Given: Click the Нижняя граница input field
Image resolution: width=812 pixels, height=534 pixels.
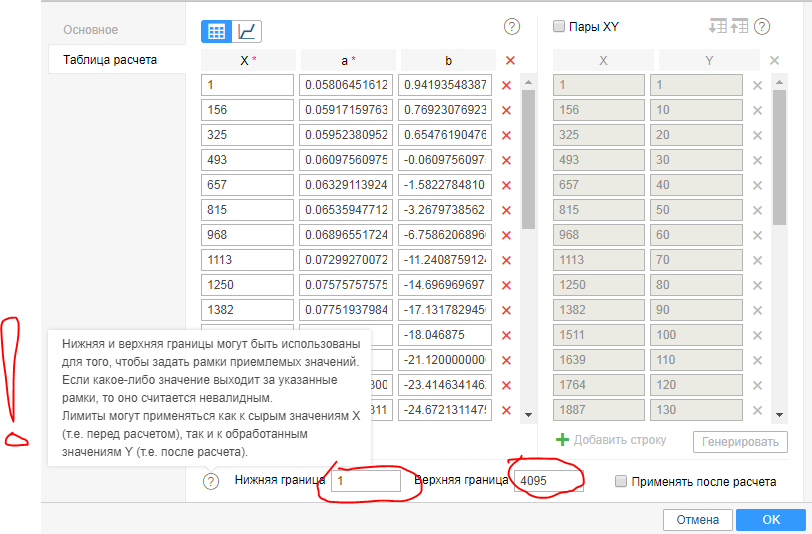Looking at the screenshot, I should (367, 481).
